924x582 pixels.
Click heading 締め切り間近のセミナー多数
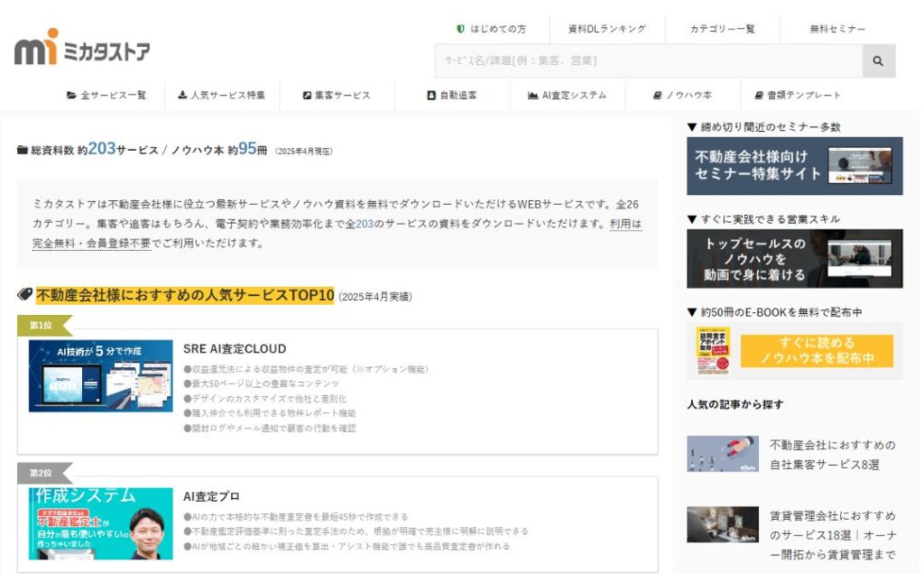pos(764,127)
